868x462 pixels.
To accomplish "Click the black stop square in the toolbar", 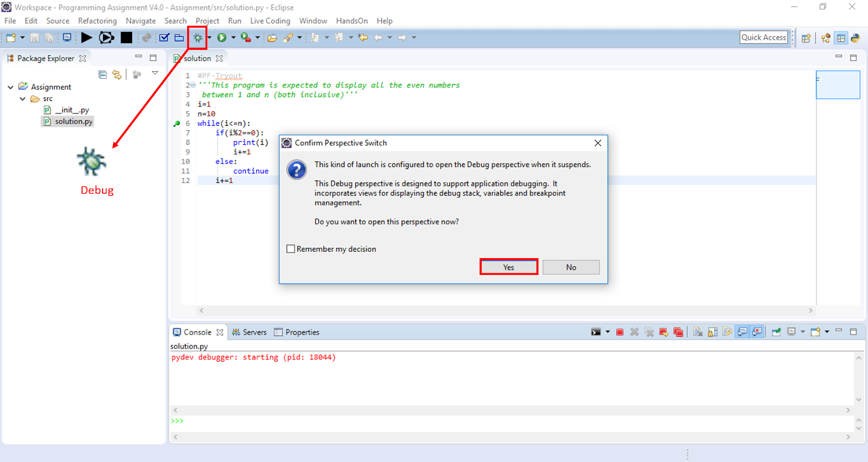I will 126,37.
